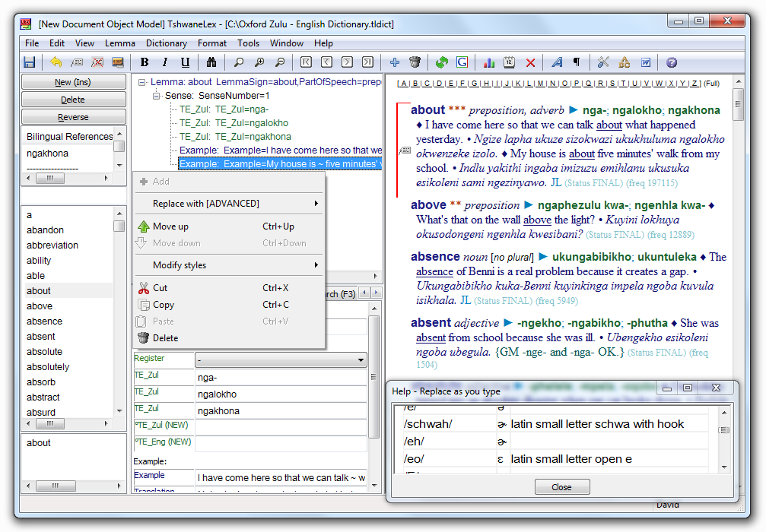The width and height of the screenshot is (766, 532).
Task: Toggle Bold formatting
Action: tap(145, 62)
